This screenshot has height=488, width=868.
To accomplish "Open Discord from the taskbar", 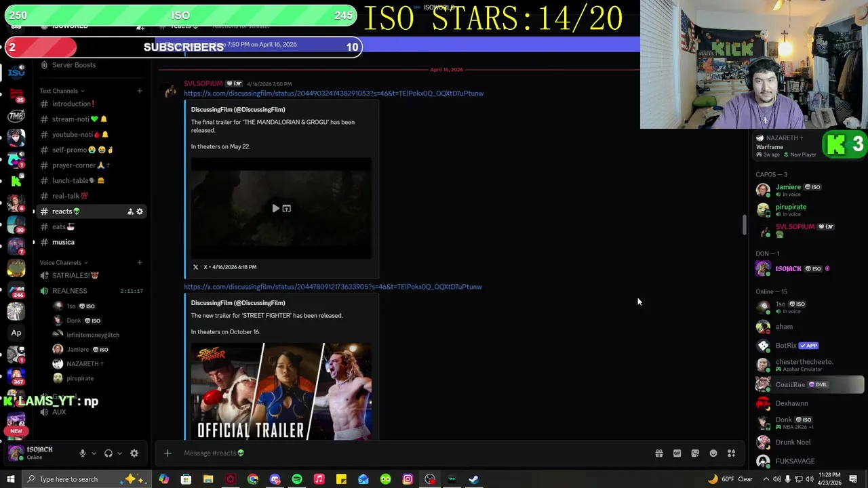I will click(275, 479).
